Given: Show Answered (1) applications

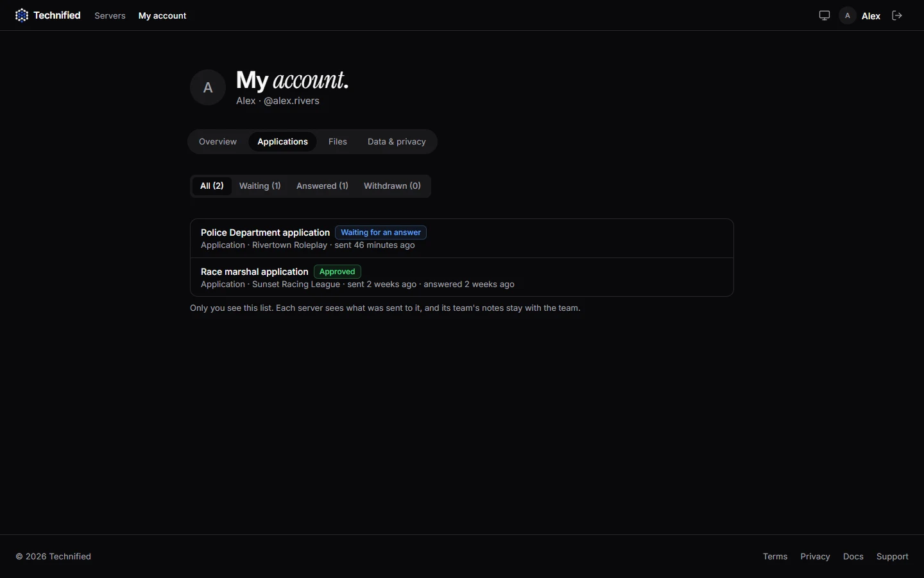Looking at the screenshot, I should [x=322, y=186].
